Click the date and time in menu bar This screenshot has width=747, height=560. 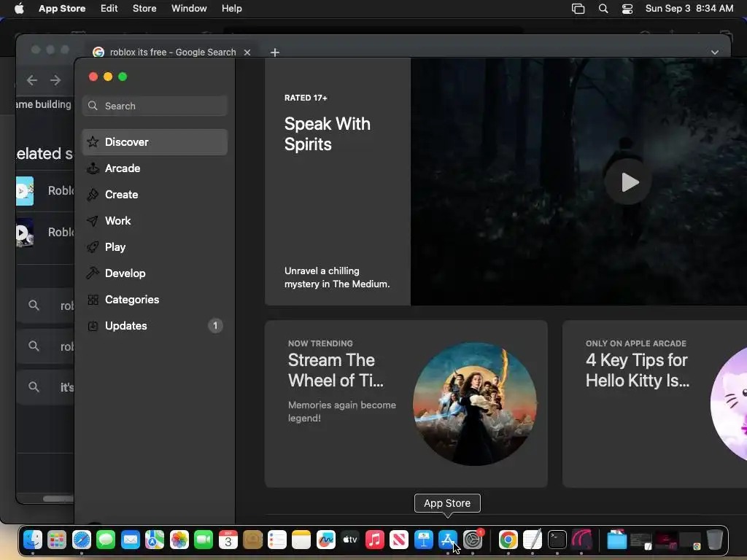pos(689,8)
